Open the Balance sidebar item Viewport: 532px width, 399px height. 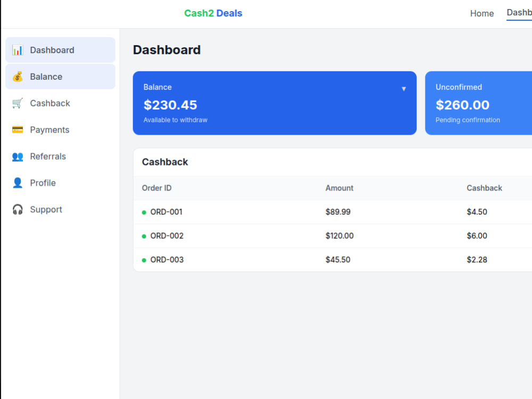(x=61, y=77)
